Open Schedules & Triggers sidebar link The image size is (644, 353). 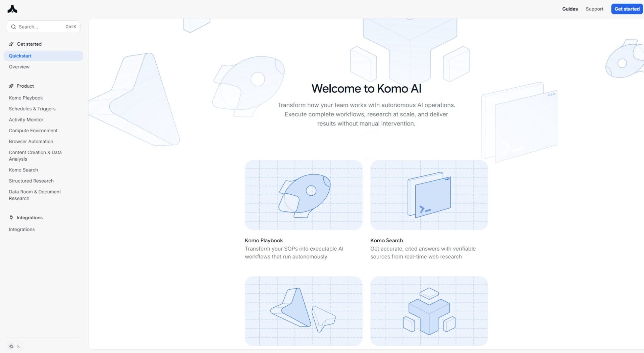pyautogui.click(x=32, y=109)
